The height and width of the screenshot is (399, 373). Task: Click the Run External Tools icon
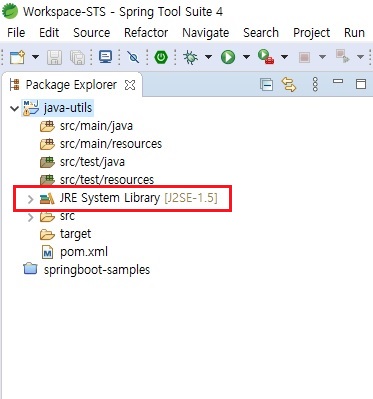[x=266, y=57]
